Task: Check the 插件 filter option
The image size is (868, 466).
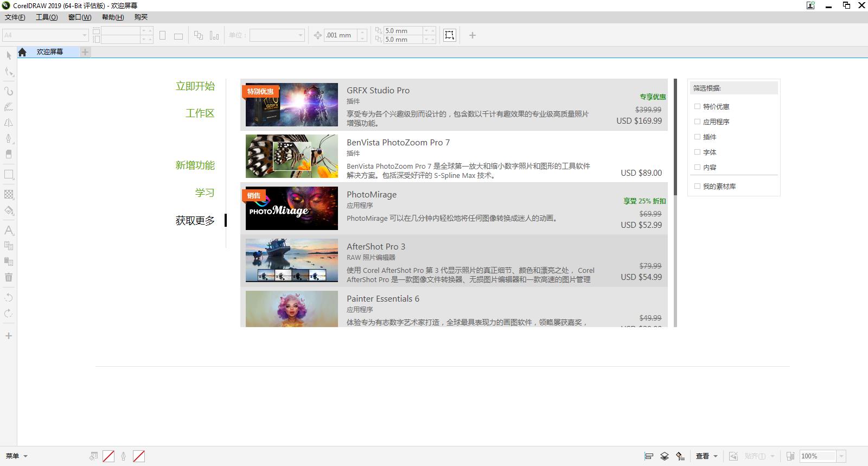Action: [x=698, y=137]
